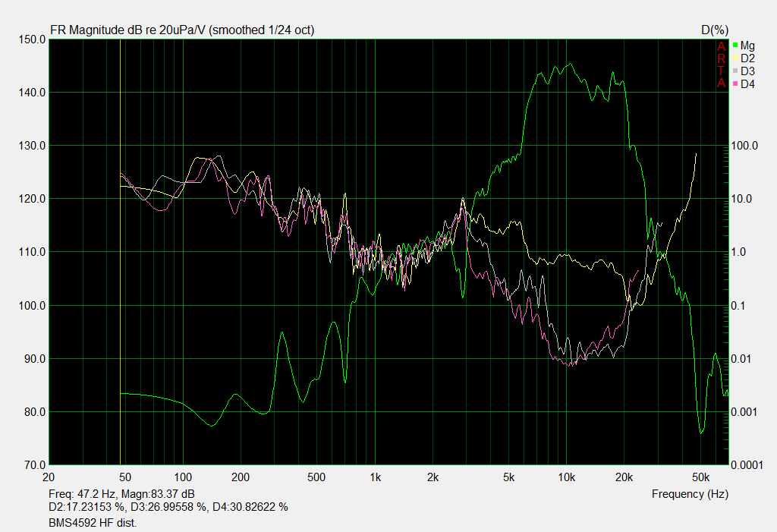Viewport: 777px width, 532px height.
Task: Click the 100.0 percent distortion axis value
Action: (x=744, y=146)
